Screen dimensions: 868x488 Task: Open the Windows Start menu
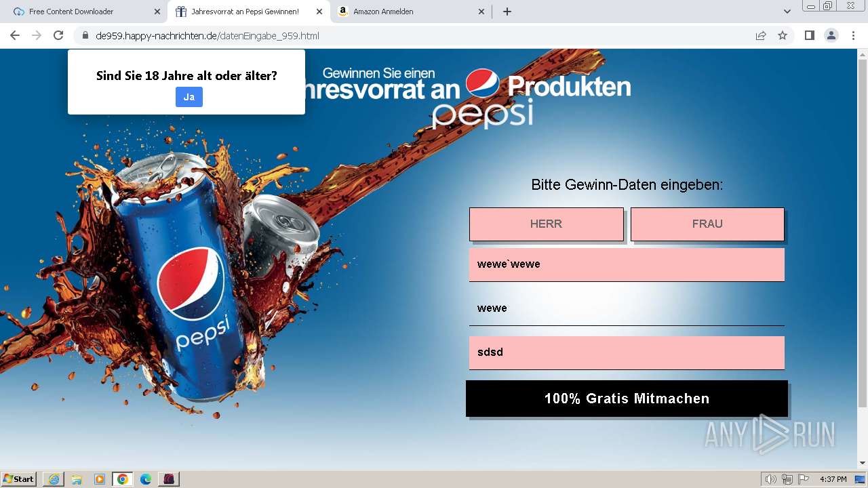tap(19, 479)
